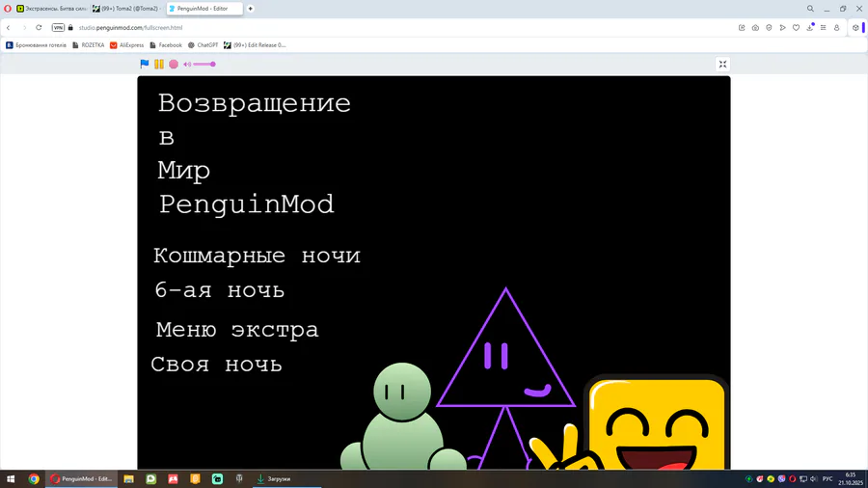
Task: Open the easy setup lines icon
Action: click(824, 28)
